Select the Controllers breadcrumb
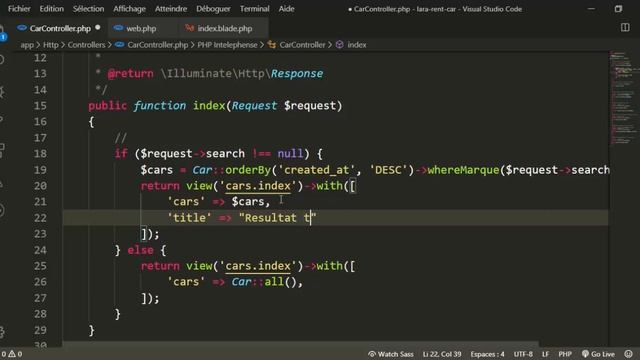 (86, 45)
